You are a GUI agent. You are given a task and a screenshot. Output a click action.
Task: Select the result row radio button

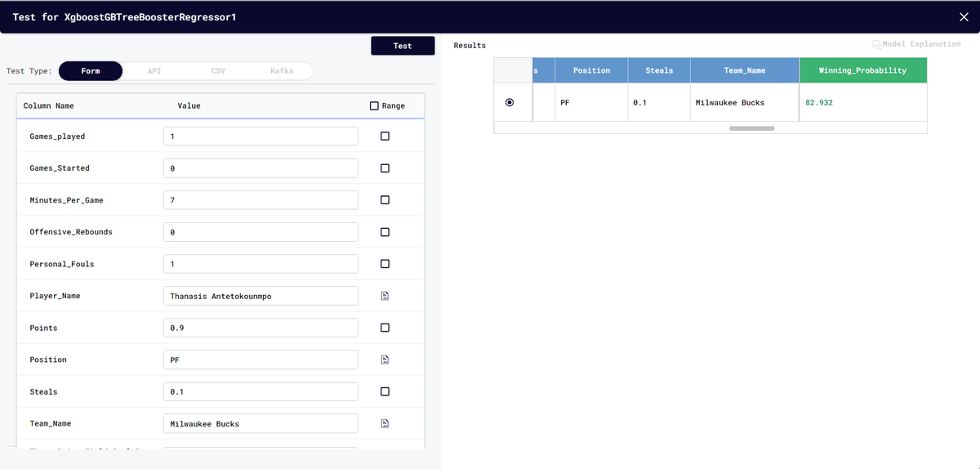pos(510,102)
